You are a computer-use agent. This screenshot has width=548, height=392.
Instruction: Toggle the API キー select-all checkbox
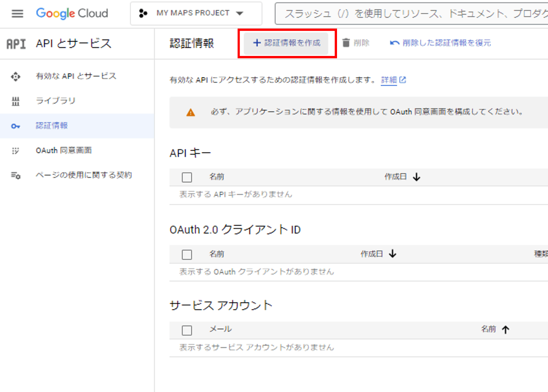(187, 177)
